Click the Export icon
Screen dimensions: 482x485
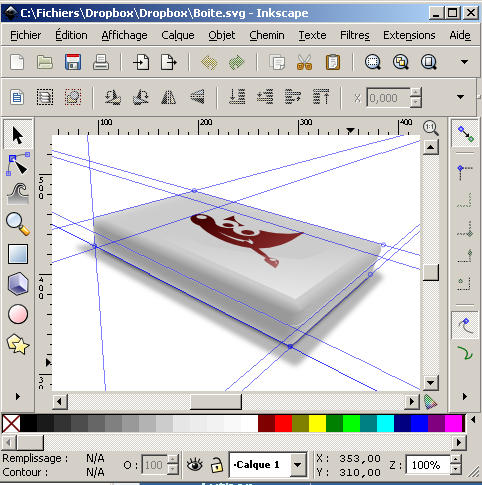[x=169, y=62]
